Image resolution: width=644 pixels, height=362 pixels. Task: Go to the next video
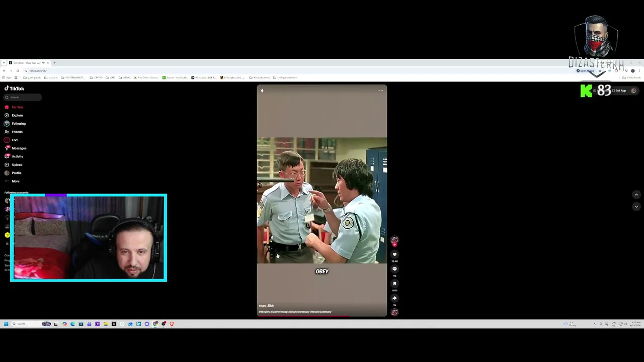click(636, 207)
